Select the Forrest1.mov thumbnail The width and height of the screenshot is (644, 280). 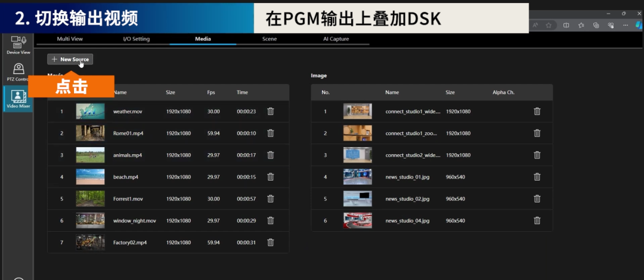(91, 199)
